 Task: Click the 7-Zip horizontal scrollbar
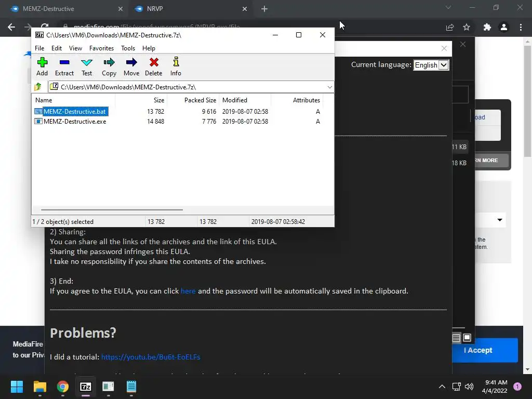click(x=112, y=210)
